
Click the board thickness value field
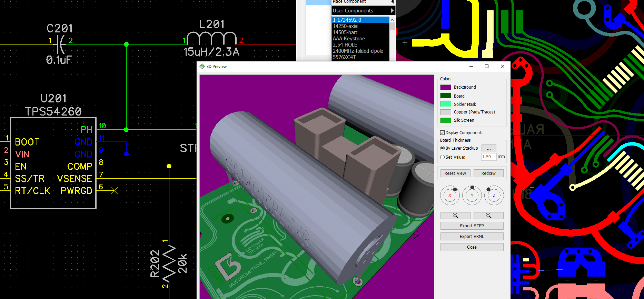point(489,157)
